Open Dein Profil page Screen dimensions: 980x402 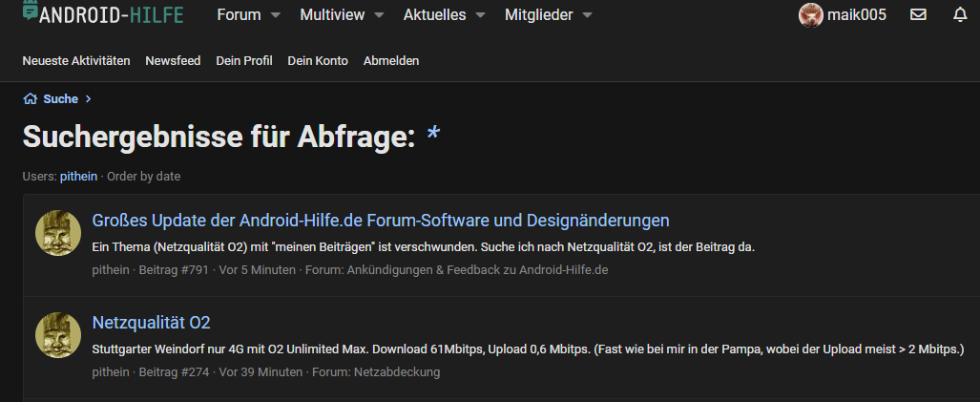[244, 60]
